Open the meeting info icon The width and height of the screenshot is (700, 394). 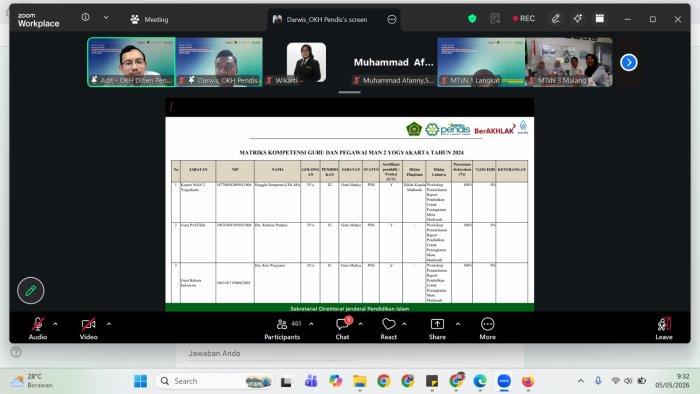[85, 17]
